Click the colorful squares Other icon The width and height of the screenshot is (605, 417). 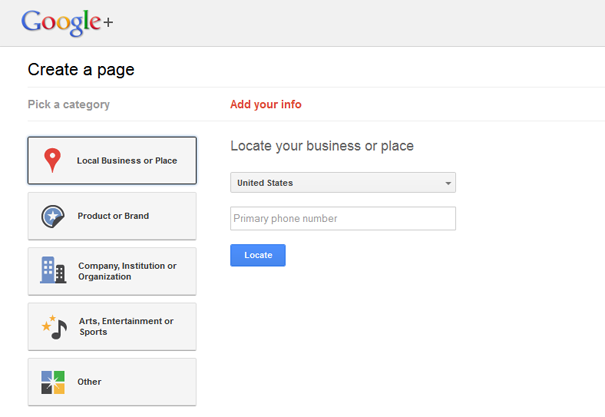coord(53,382)
